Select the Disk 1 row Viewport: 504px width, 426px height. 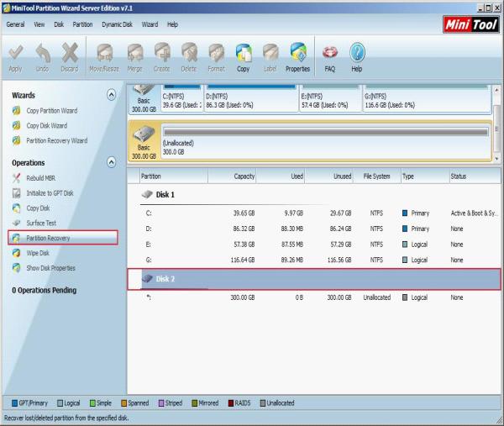[313, 194]
